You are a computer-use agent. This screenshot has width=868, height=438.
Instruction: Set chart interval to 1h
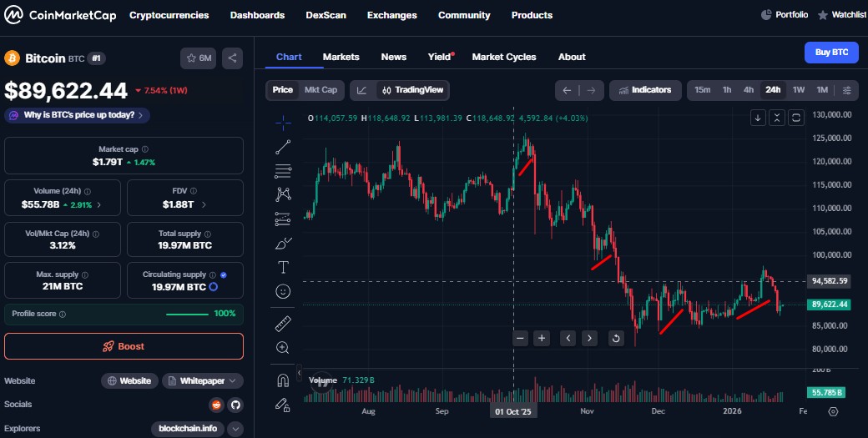point(727,89)
